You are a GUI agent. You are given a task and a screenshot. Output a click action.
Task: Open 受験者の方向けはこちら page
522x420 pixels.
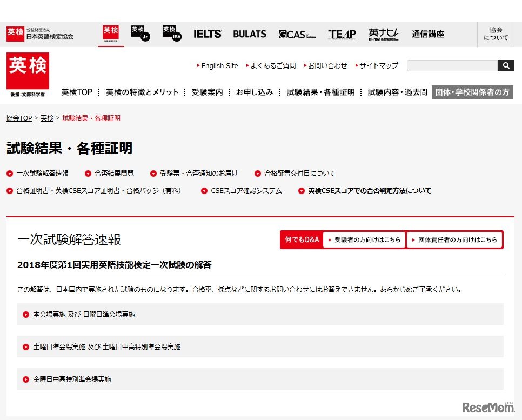click(364, 239)
